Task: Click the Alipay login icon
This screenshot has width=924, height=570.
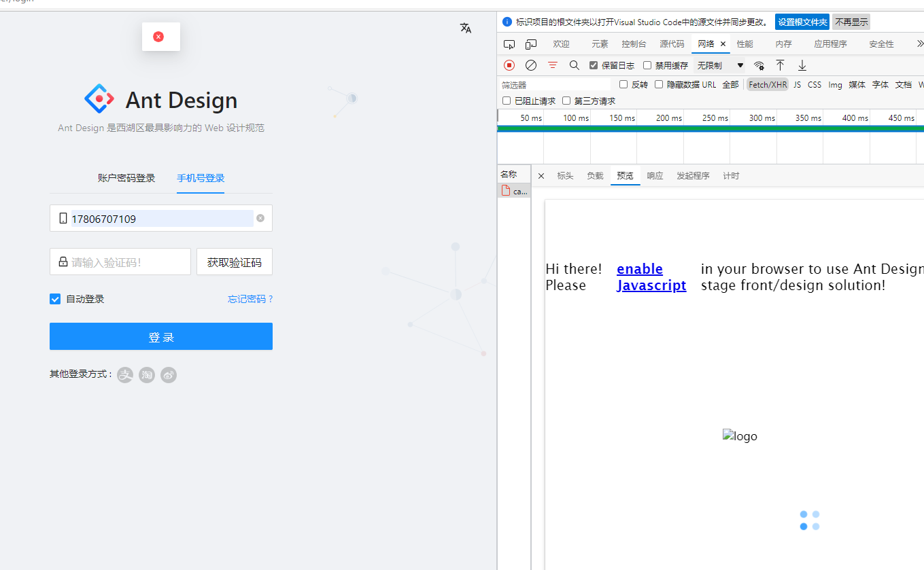Action: 125,375
